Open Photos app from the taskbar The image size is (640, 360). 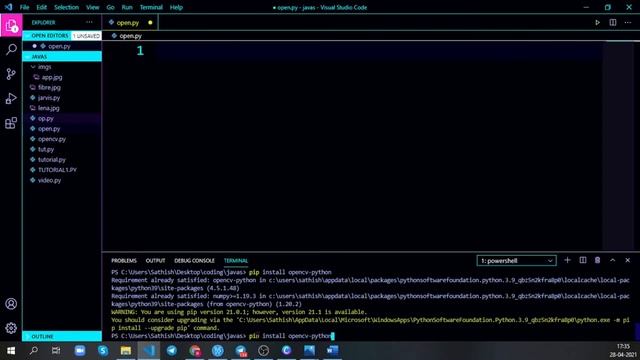tap(309, 351)
